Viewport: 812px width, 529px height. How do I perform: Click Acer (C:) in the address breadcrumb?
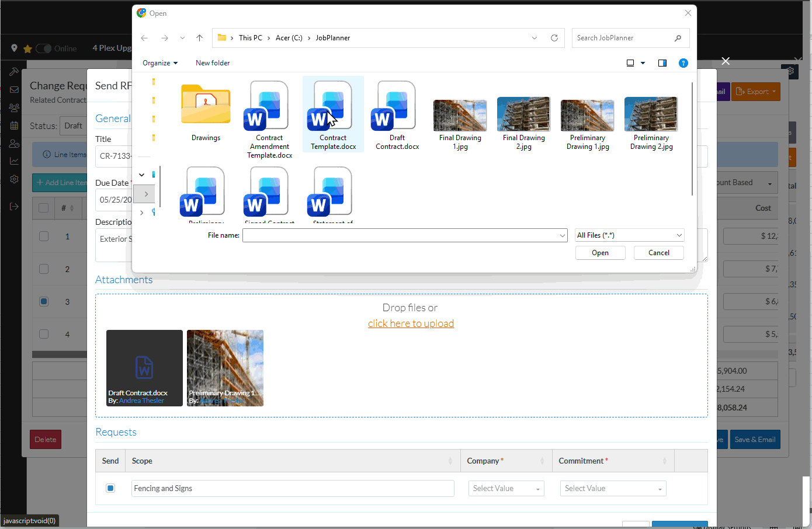(x=289, y=38)
